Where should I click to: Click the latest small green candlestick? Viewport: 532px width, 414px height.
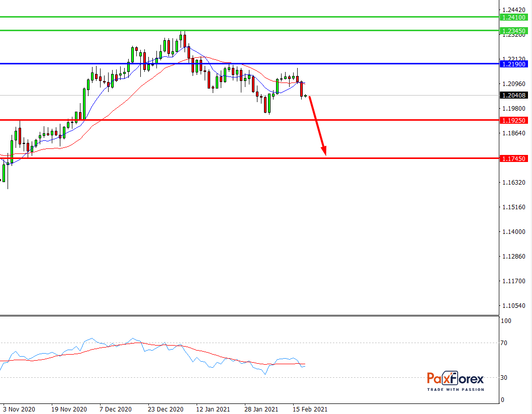point(305,96)
